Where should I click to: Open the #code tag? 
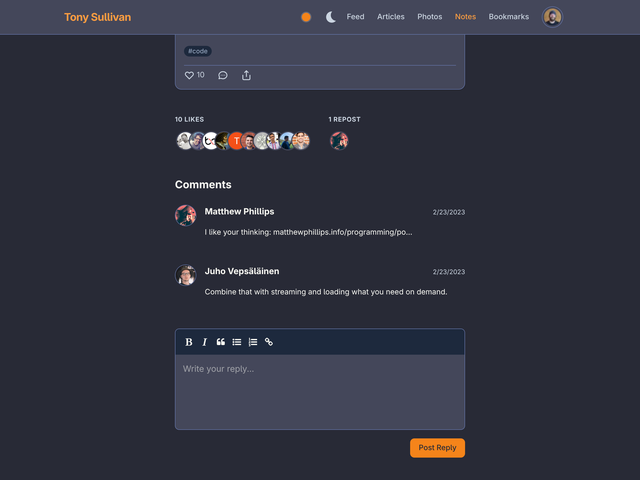pos(198,51)
